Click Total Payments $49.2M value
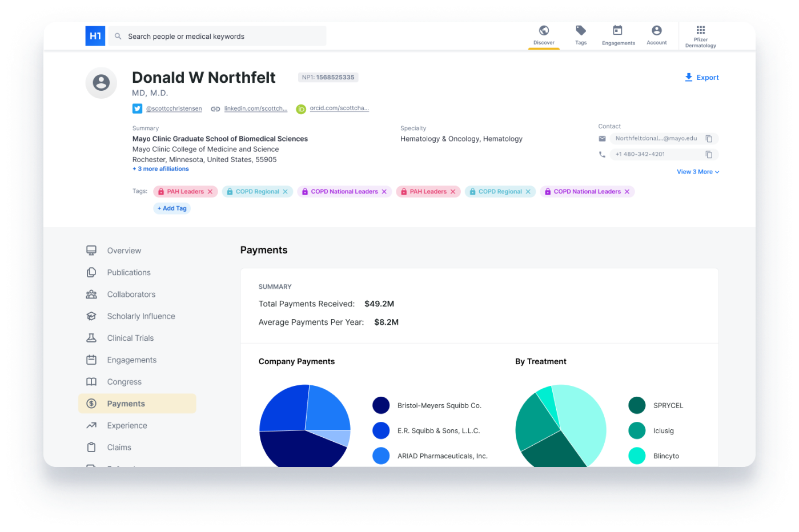 [379, 304]
